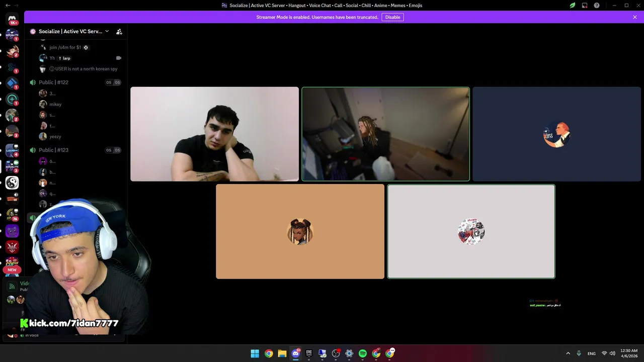Click the green leaf icon in title bar
The width and height of the screenshot is (644, 362).
coord(573,6)
